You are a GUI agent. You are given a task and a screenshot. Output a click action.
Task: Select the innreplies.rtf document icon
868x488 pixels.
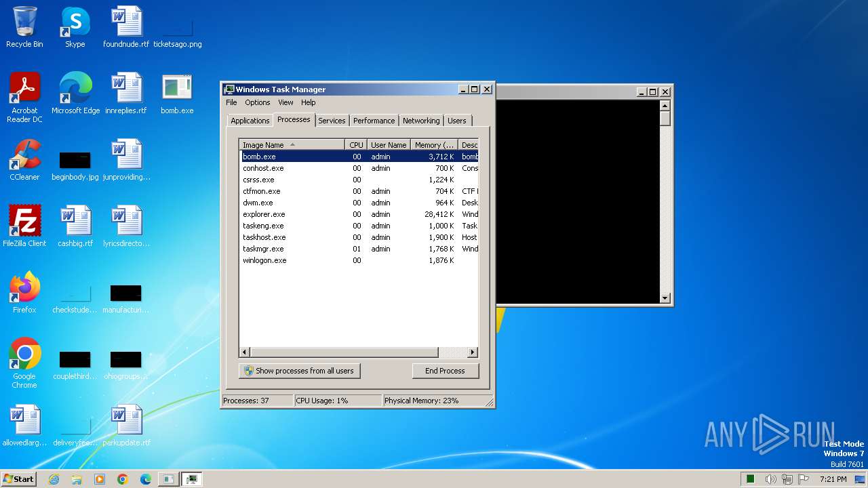pyautogui.click(x=126, y=94)
